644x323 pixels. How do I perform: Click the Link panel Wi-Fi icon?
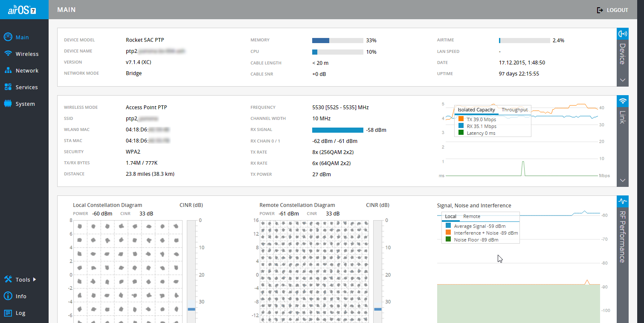coord(623,101)
